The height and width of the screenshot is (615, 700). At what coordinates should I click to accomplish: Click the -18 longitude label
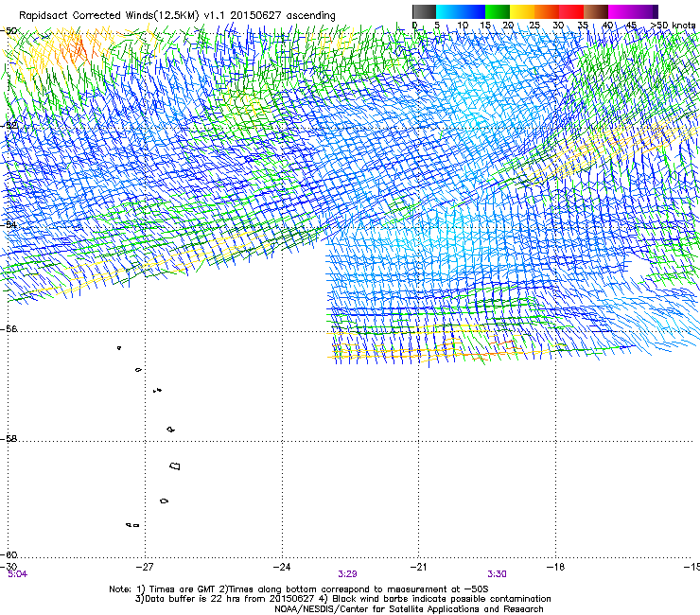pos(556,567)
